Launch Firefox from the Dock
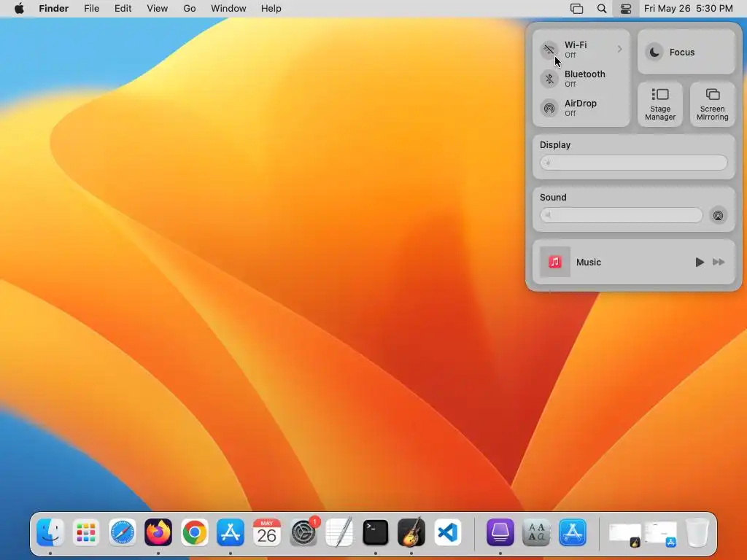 tap(158, 532)
